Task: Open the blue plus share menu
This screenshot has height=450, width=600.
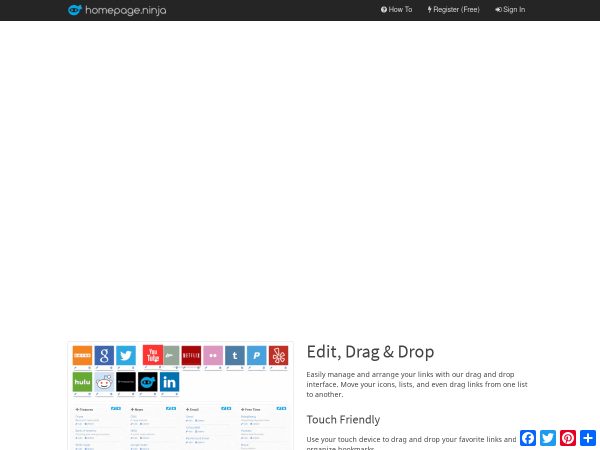Action: [x=588, y=438]
